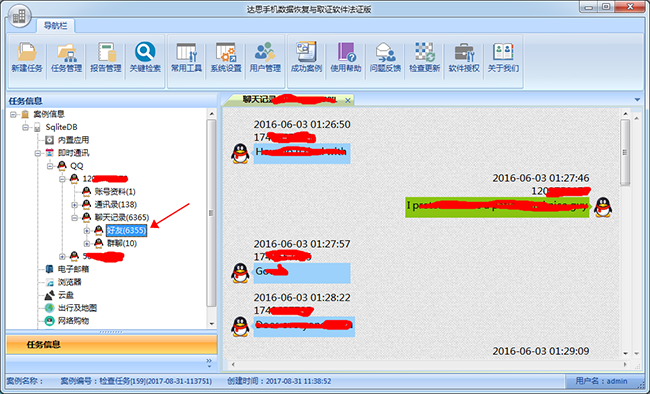Click the panel overflow chevron below 任务信息
Viewport: 650px width, 394px height.
209,362
